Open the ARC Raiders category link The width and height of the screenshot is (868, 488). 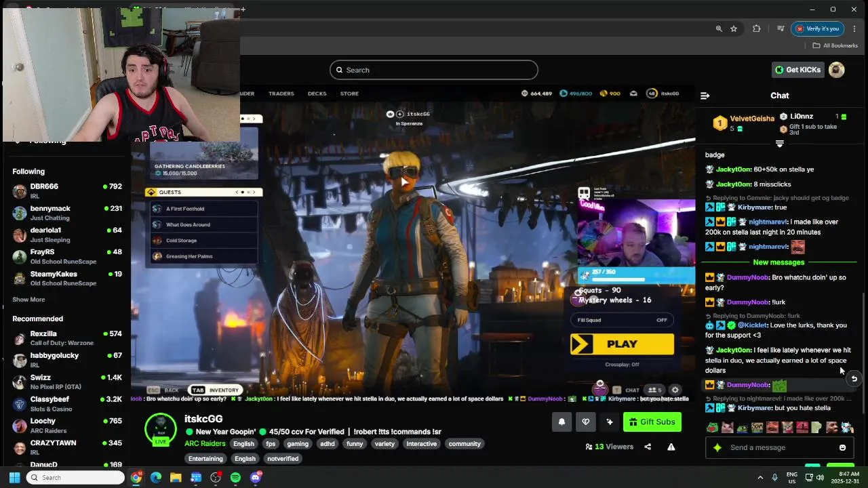coord(205,444)
